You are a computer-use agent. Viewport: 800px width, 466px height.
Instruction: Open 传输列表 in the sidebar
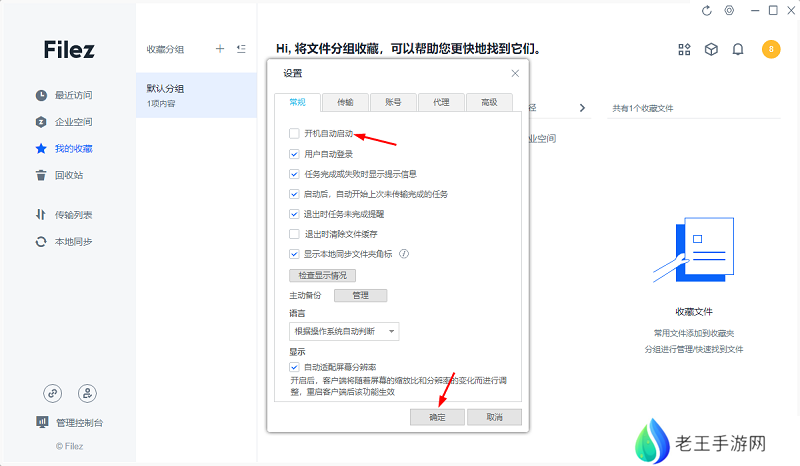tap(64, 215)
